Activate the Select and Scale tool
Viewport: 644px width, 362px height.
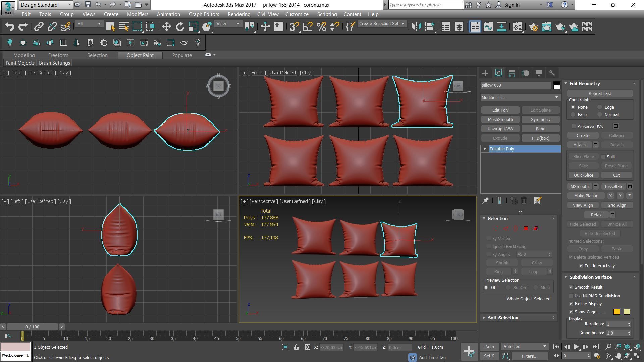click(193, 27)
